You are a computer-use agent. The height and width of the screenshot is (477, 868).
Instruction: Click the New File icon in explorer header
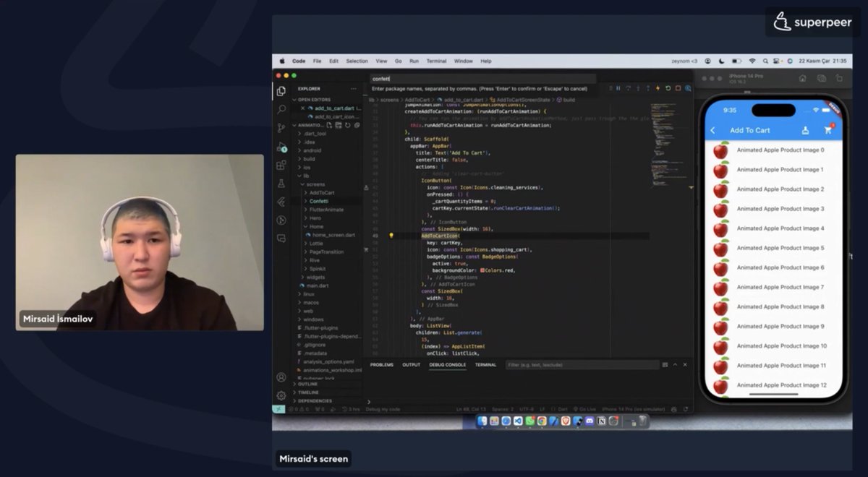coord(331,125)
